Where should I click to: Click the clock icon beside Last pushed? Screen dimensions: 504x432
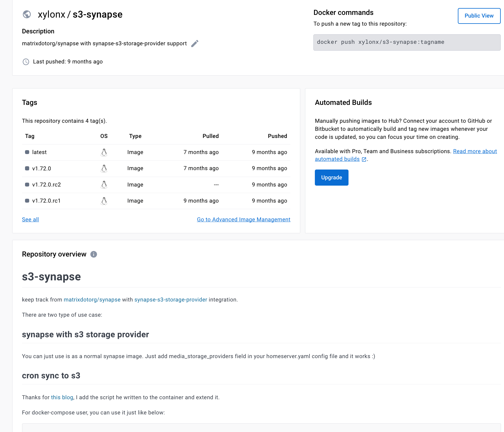[26, 62]
